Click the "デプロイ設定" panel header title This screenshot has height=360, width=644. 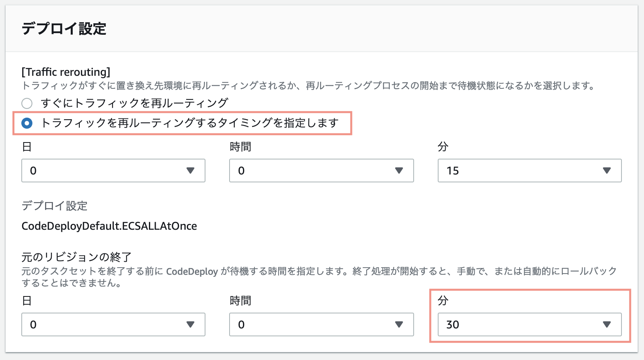[x=64, y=29]
